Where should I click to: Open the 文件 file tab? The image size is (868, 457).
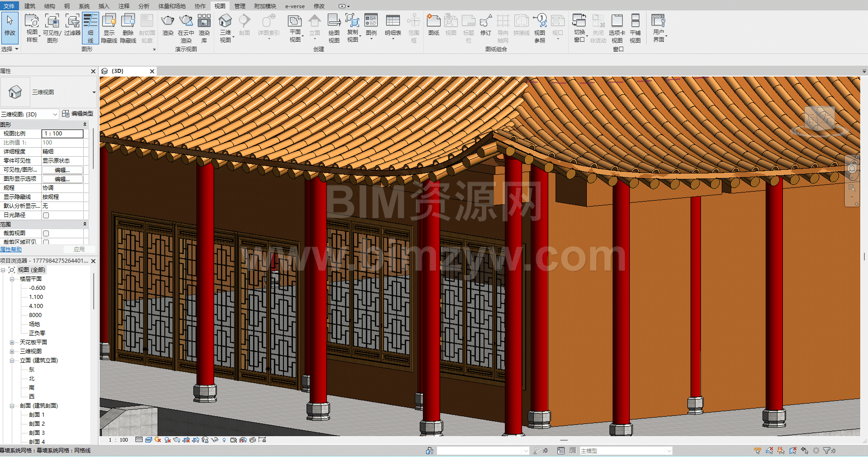click(x=9, y=6)
